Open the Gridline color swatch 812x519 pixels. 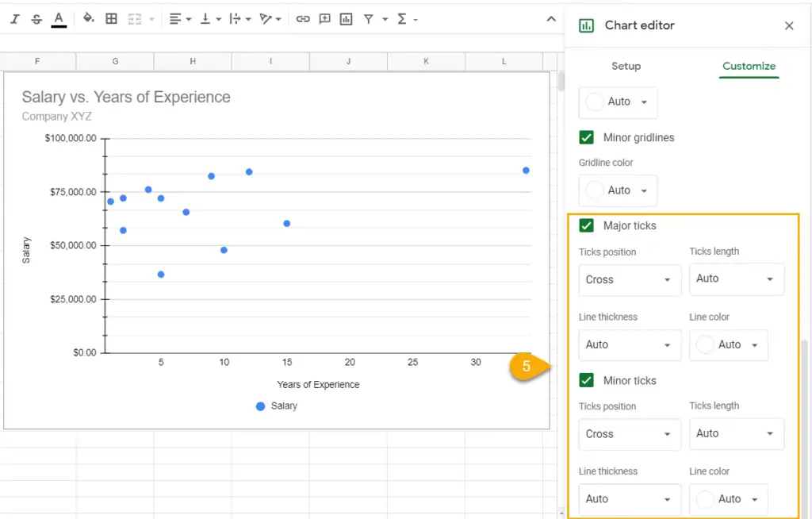(x=618, y=190)
